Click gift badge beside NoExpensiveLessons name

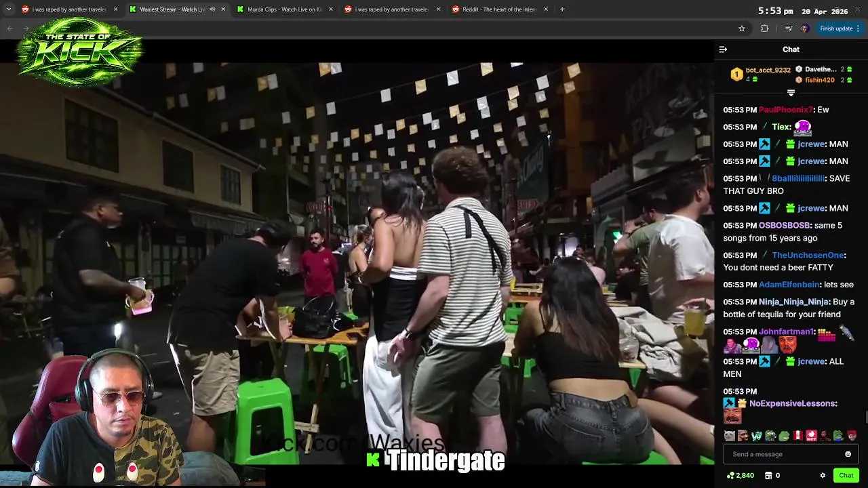[x=742, y=403]
